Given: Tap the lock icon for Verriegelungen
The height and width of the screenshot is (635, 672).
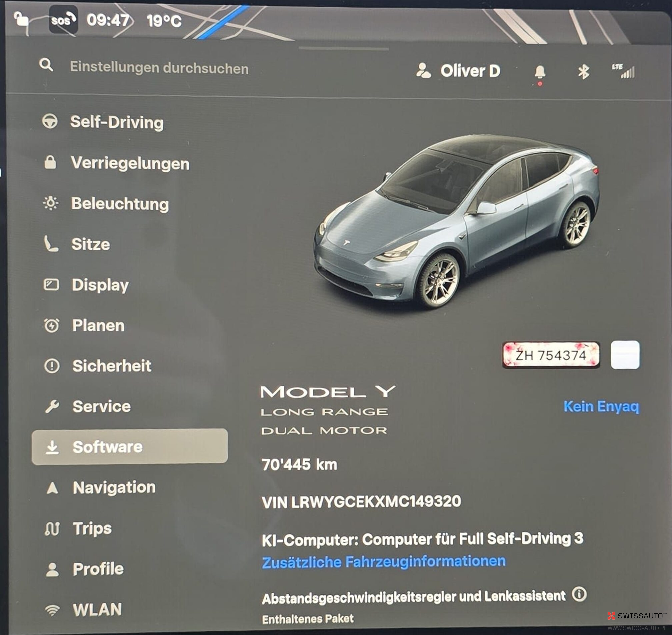Looking at the screenshot, I should 50,162.
